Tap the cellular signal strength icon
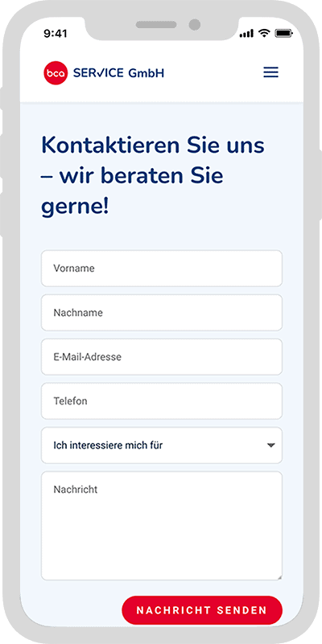 tap(246, 34)
